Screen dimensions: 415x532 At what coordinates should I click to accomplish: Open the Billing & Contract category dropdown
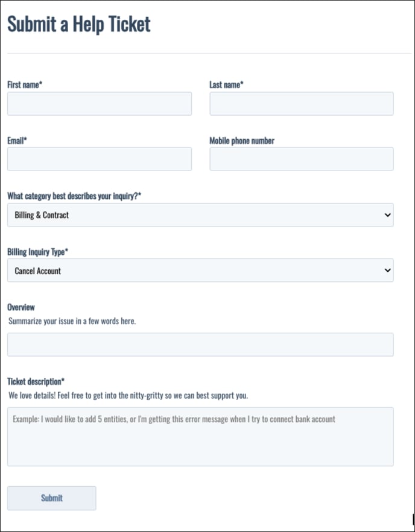click(199, 215)
